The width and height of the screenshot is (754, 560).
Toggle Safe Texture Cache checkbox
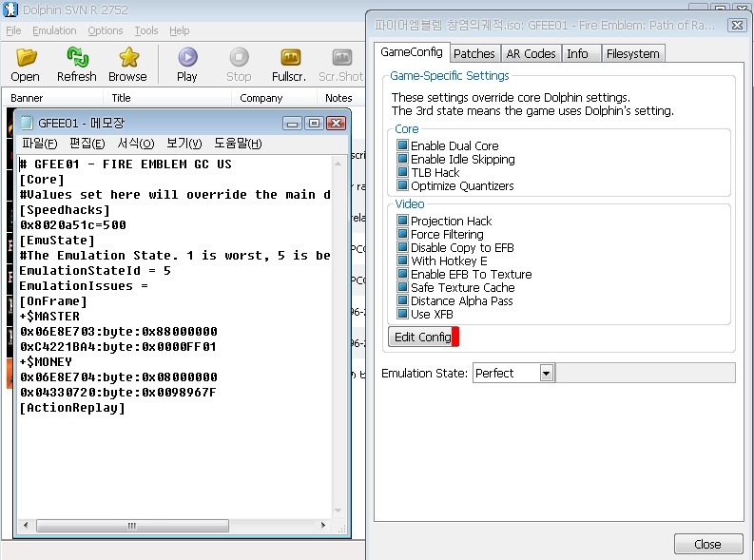(402, 287)
